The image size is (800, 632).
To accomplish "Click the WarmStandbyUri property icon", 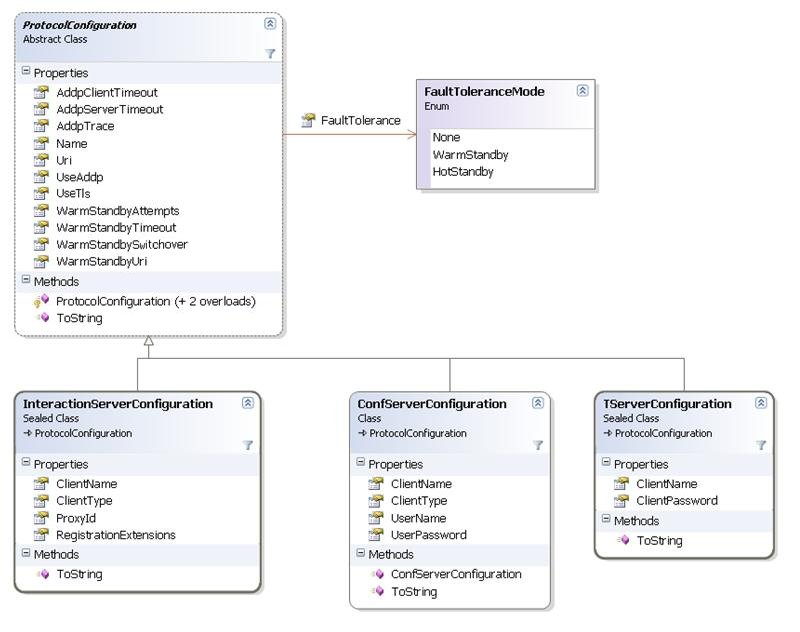I will [x=41, y=261].
